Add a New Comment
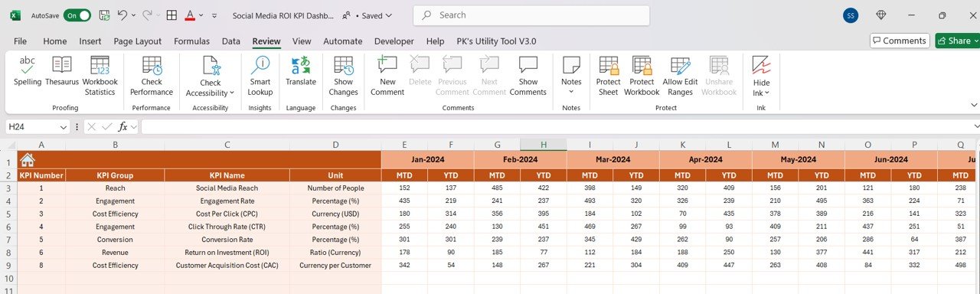Image resolution: width=980 pixels, height=294 pixels. coord(387,75)
